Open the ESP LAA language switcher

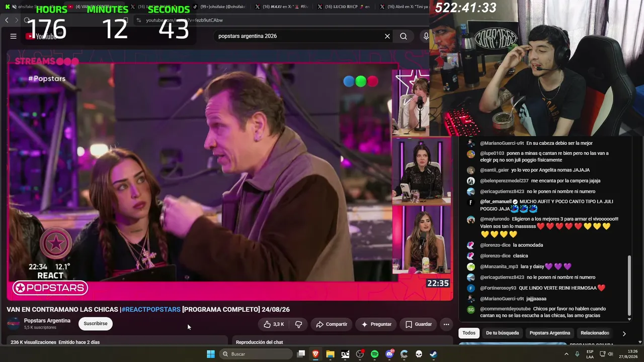pos(590,354)
